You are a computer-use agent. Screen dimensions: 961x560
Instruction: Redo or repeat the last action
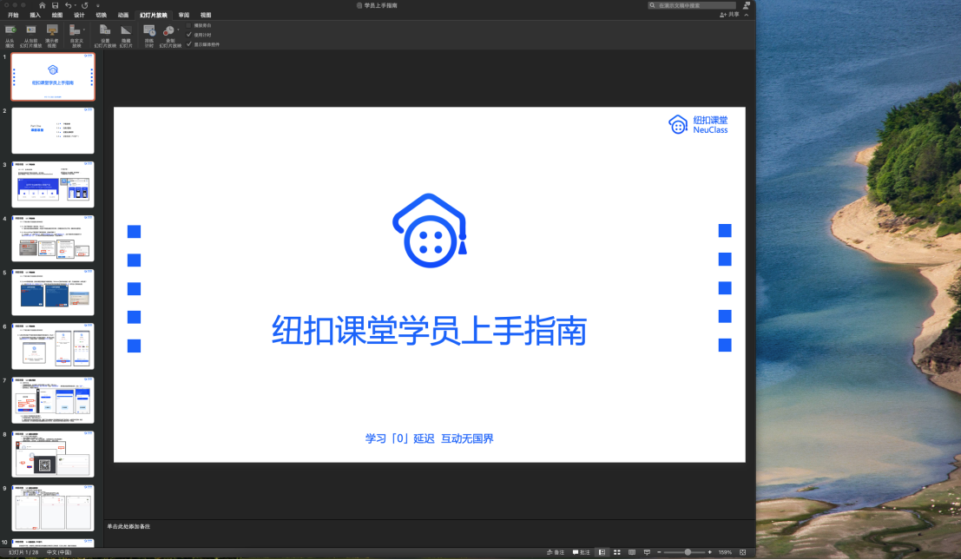tap(85, 5)
